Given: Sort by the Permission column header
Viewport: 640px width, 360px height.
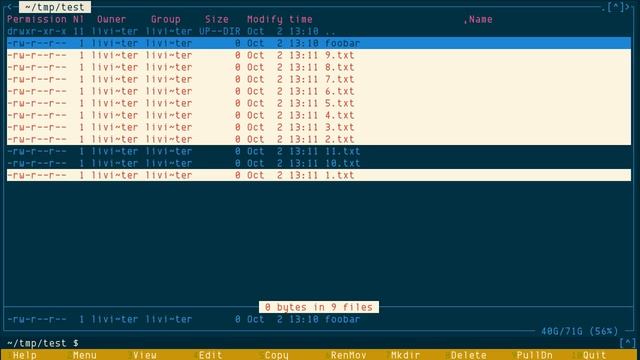Looking at the screenshot, I should coord(37,19).
